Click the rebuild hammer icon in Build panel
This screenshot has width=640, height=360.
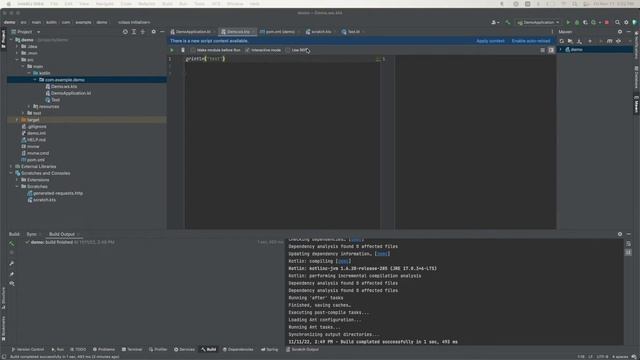(x=12, y=244)
